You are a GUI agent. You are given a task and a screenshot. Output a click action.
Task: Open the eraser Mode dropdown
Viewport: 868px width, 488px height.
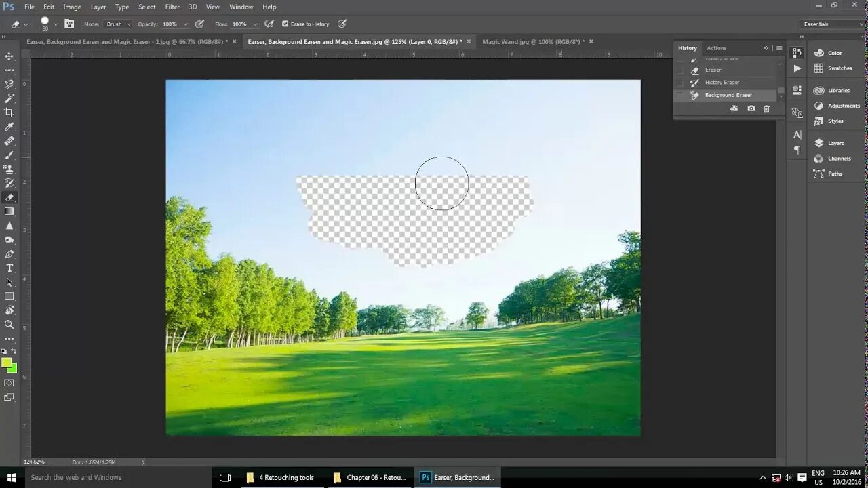click(x=119, y=24)
